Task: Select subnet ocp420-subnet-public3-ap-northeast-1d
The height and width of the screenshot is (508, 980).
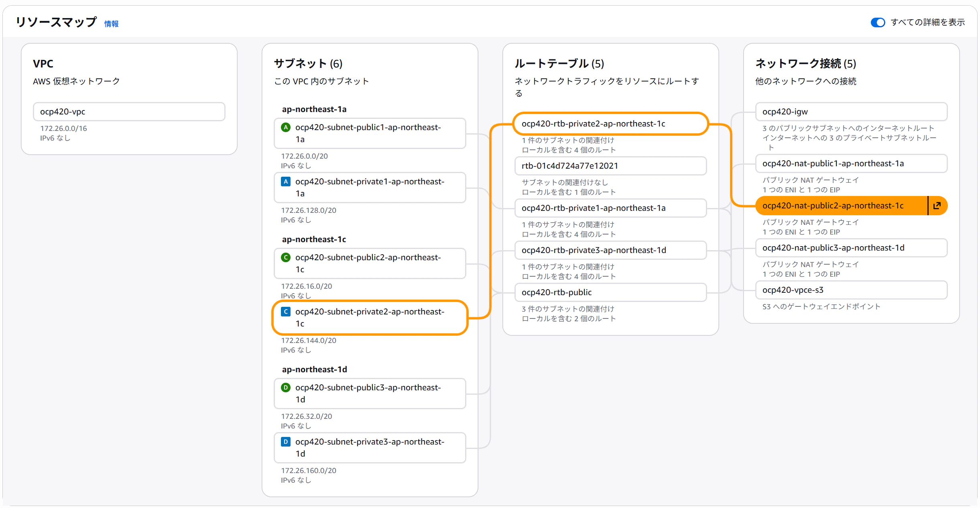Action: (x=370, y=394)
